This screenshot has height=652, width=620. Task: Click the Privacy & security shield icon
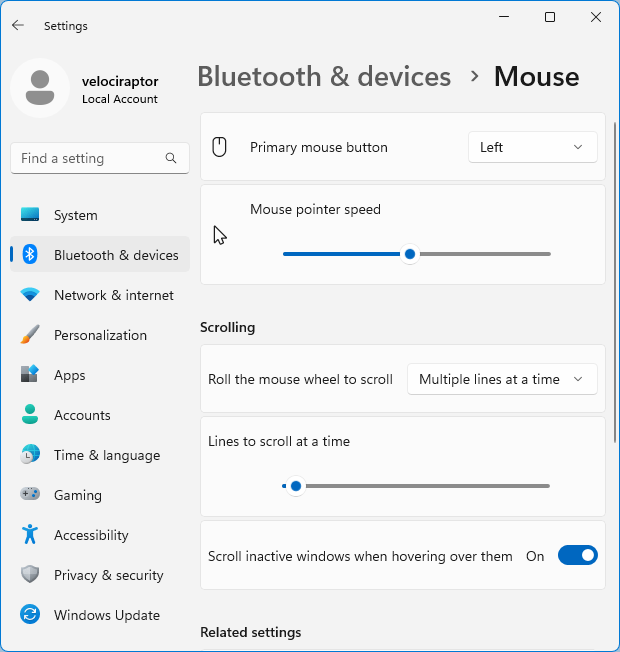pyautogui.click(x=30, y=575)
